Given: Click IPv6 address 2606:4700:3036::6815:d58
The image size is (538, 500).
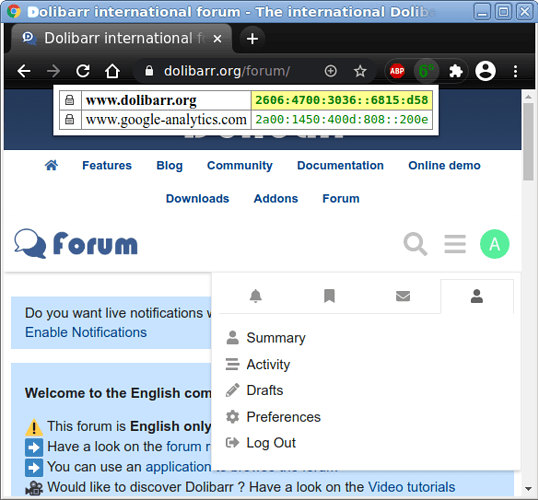Looking at the screenshot, I should [342, 100].
